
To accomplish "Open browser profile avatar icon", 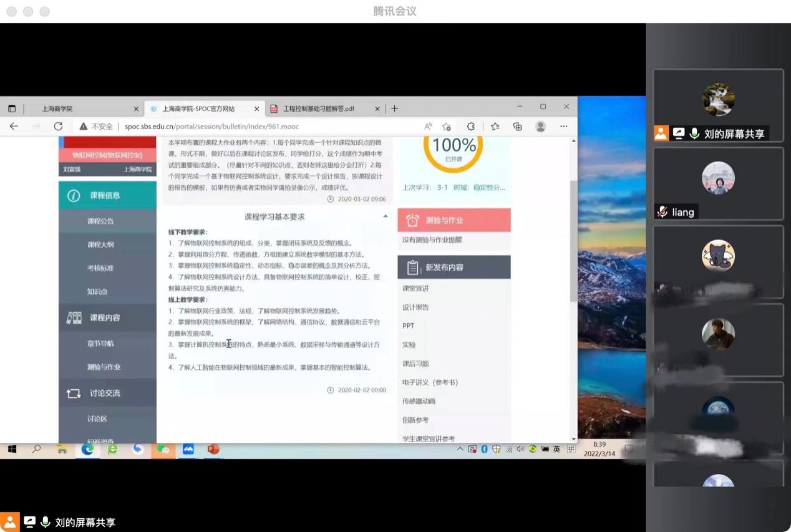I will pyautogui.click(x=540, y=126).
